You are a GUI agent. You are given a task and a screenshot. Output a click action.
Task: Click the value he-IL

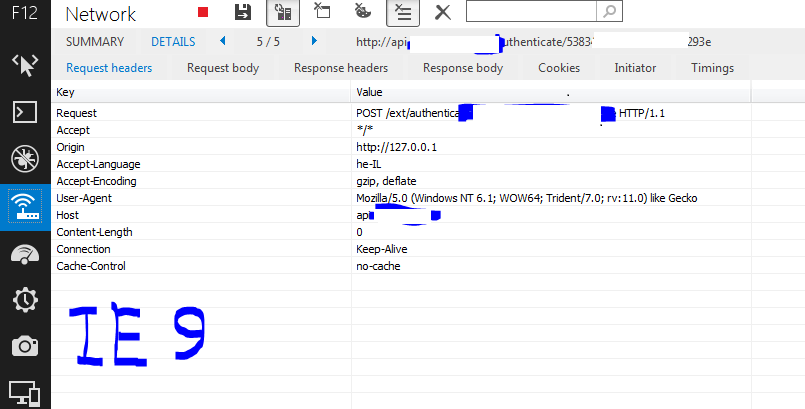(369, 164)
